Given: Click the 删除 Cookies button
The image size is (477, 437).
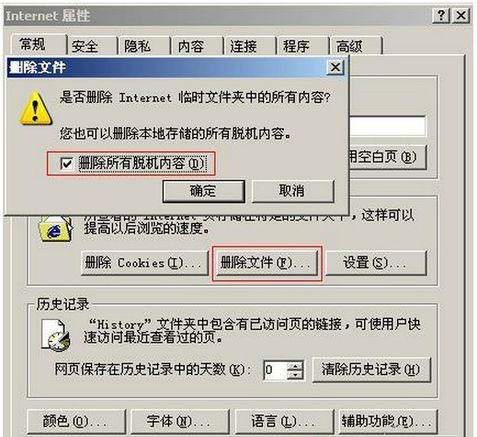Looking at the screenshot, I should tap(144, 263).
